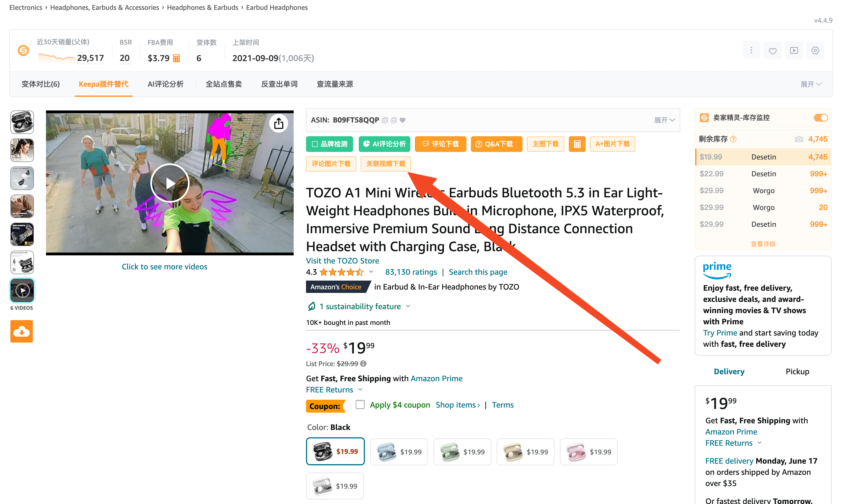Screen dimensions: 842x504
Task: Click the 主图下载 button
Action: click(545, 144)
